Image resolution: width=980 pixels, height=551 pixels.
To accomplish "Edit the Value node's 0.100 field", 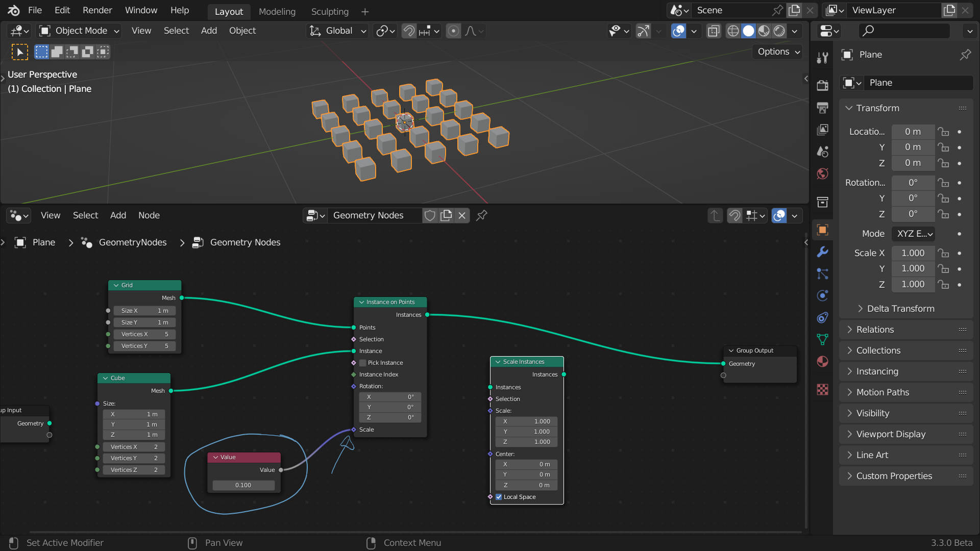I will tap(243, 485).
